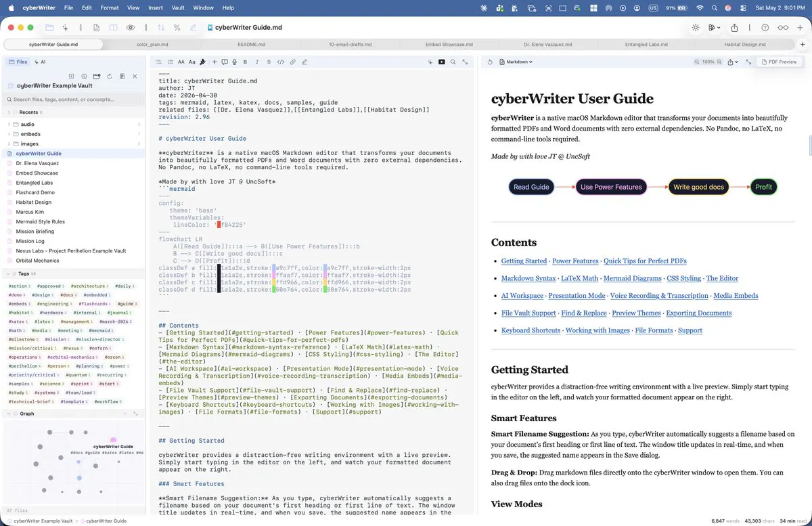Filter by the #engineering tag
812x526 pixels.
54,304
